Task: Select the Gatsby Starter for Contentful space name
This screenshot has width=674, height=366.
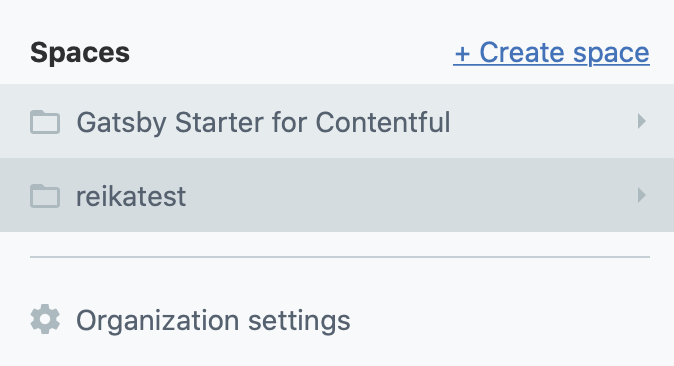Action: pyautogui.click(x=263, y=122)
